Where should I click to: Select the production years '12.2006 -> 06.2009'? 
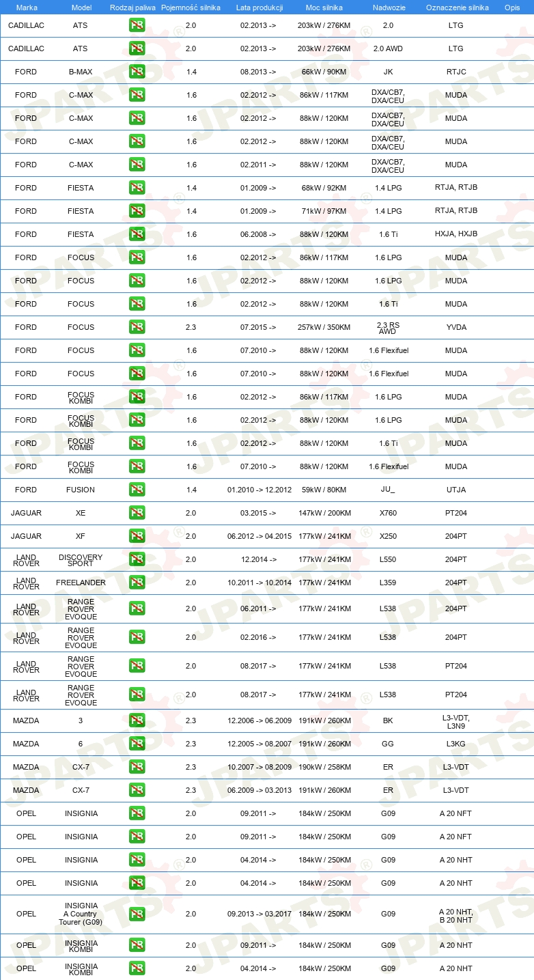pos(259,720)
